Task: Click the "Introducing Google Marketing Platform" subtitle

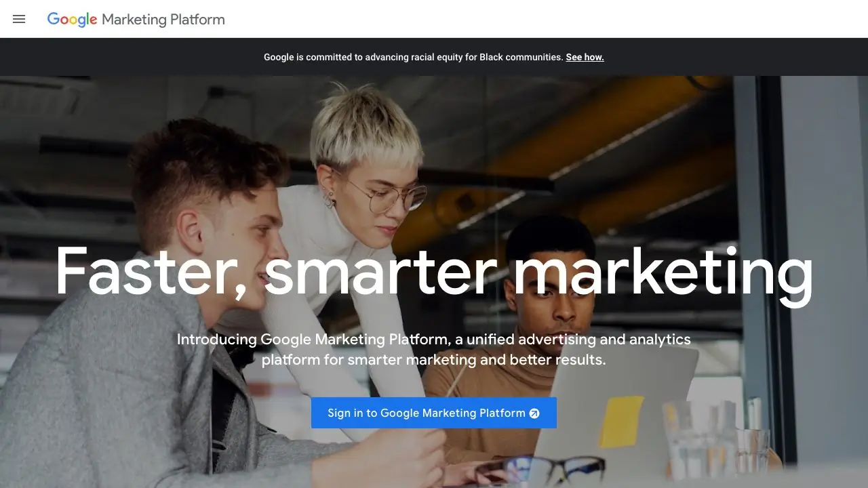Action: (x=434, y=349)
